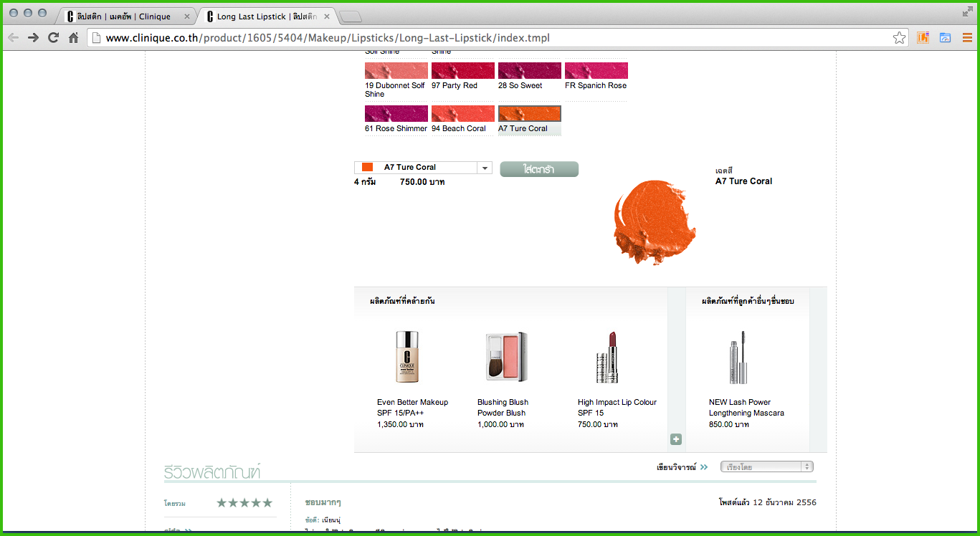This screenshot has height=536, width=980.
Task: Click the 1,000.00 price text
Action: coord(500,425)
